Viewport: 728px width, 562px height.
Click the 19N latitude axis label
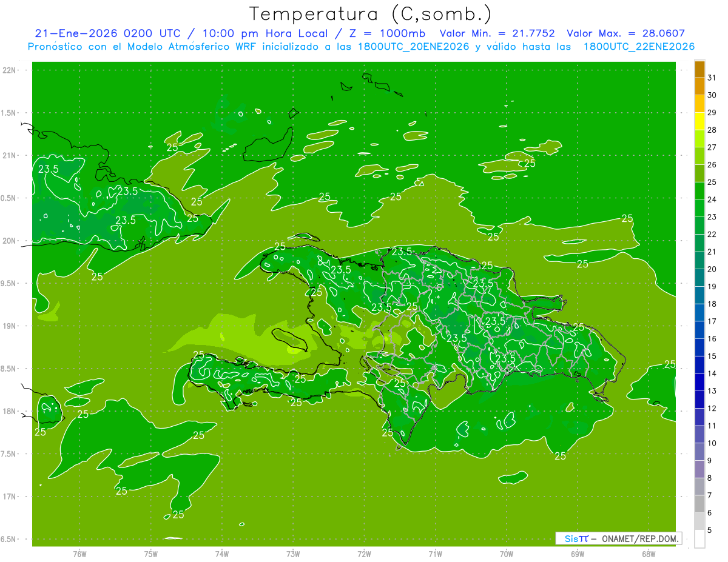click(x=10, y=326)
